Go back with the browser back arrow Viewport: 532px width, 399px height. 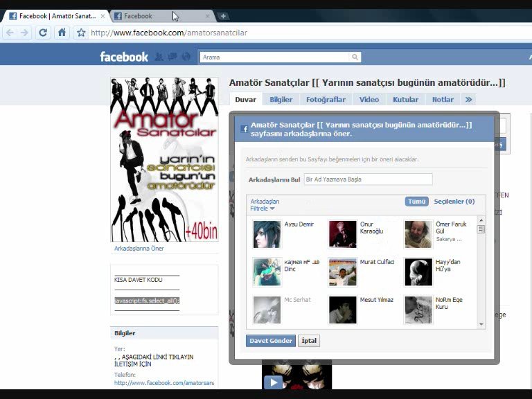(x=10, y=33)
